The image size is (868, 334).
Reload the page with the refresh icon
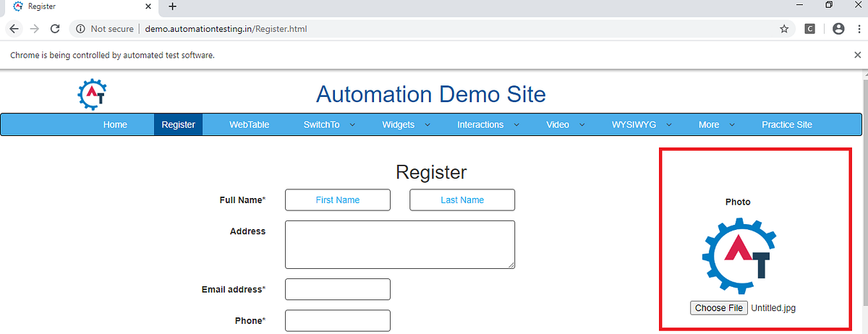coord(54,29)
